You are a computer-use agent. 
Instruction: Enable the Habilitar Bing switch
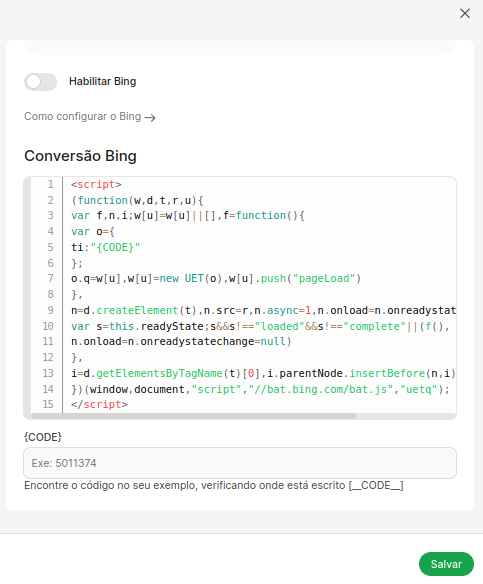(40, 82)
